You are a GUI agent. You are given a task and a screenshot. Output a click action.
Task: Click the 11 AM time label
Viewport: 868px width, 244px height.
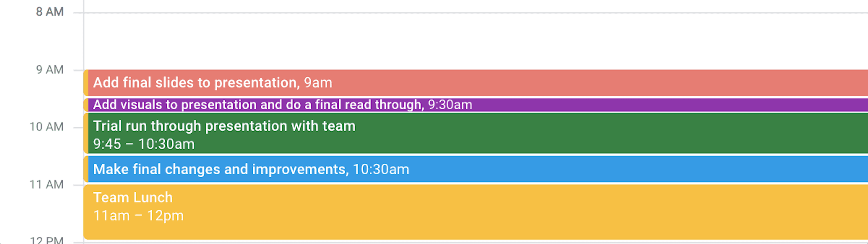pyautogui.click(x=46, y=184)
